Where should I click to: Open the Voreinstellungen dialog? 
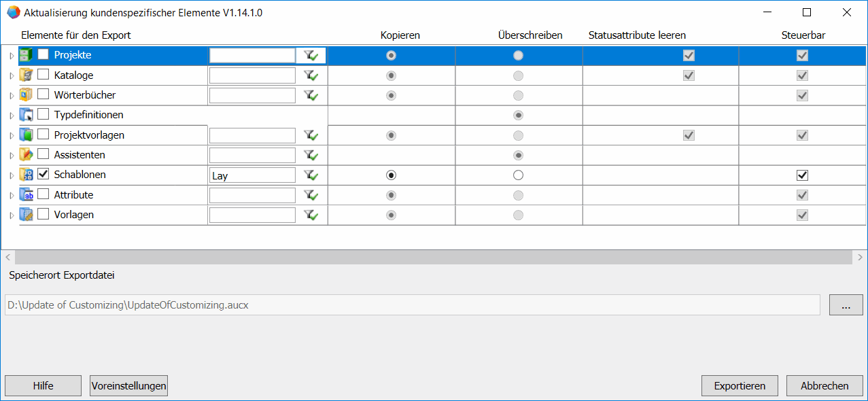pyautogui.click(x=128, y=386)
